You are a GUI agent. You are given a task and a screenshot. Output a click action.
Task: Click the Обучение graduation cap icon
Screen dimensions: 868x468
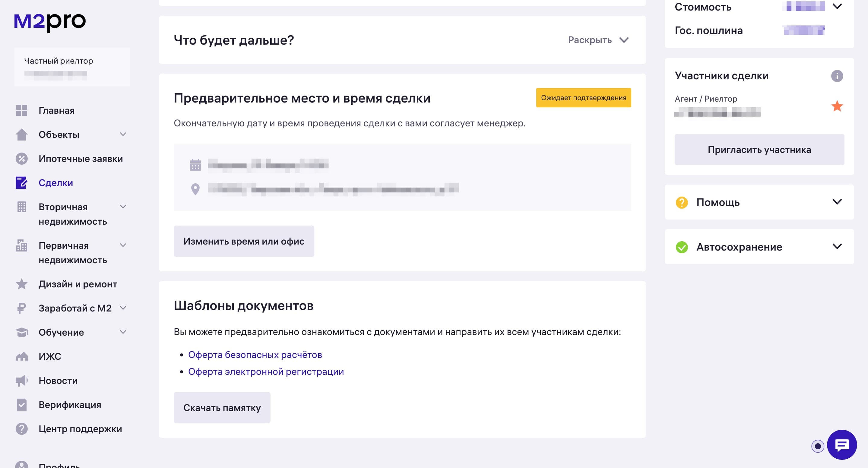[x=22, y=332]
